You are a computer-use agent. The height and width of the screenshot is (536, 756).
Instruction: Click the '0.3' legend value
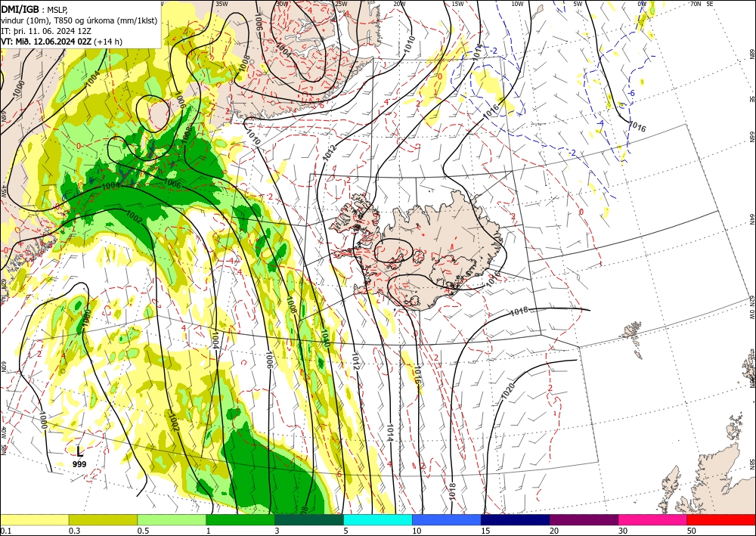(74, 531)
